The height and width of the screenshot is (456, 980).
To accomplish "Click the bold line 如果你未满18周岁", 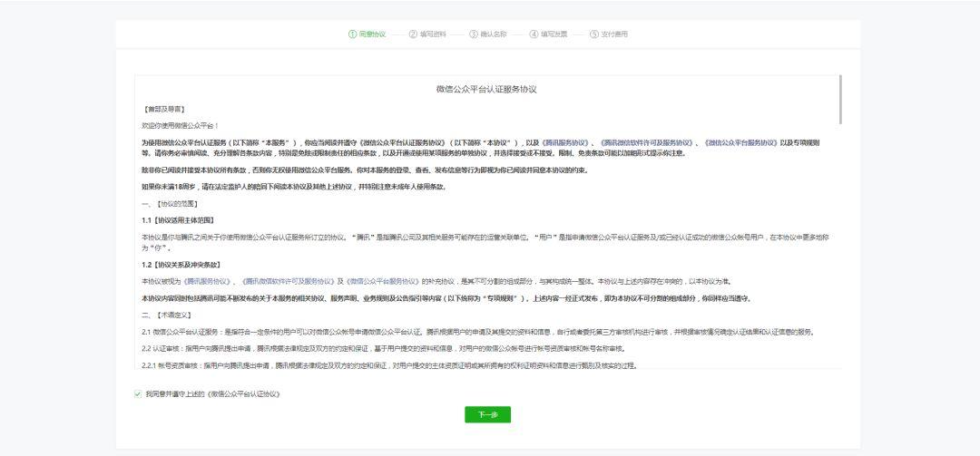I will point(294,187).
